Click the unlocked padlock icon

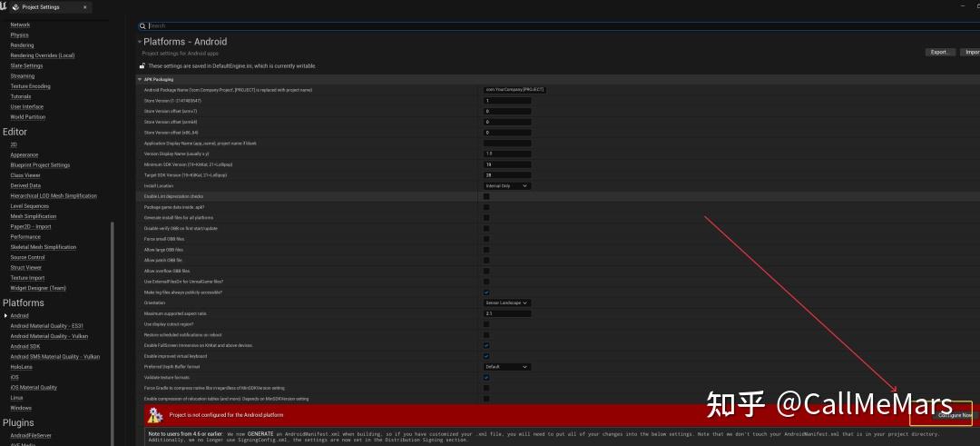click(x=142, y=65)
